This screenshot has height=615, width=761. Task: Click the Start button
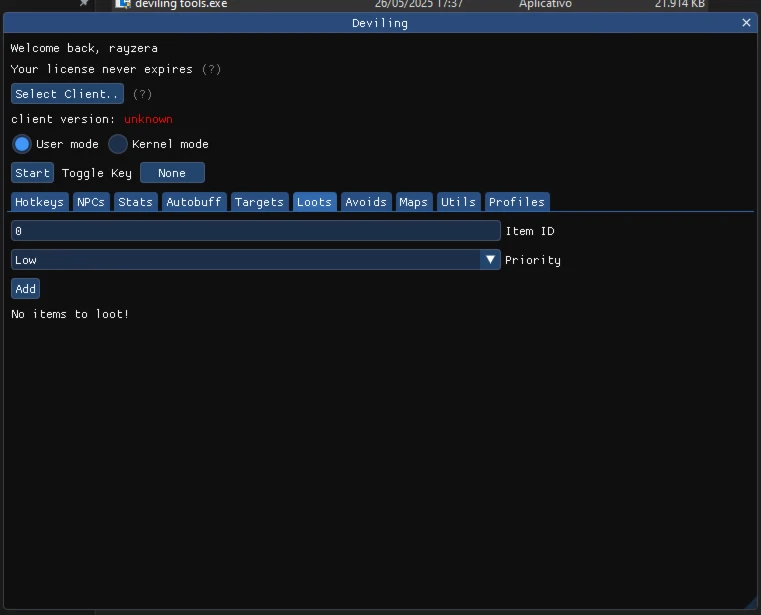(x=33, y=173)
